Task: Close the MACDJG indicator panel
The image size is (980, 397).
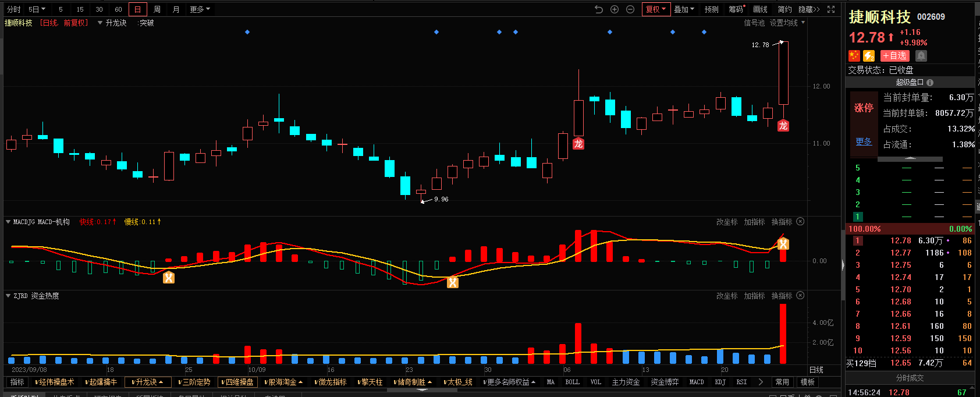Action: (800, 222)
